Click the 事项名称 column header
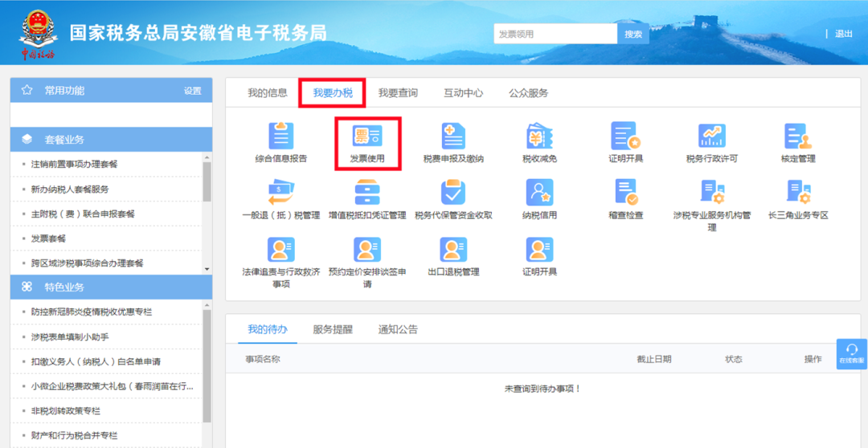The image size is (868, 448). pyautogui.click(x=263, y=360)
